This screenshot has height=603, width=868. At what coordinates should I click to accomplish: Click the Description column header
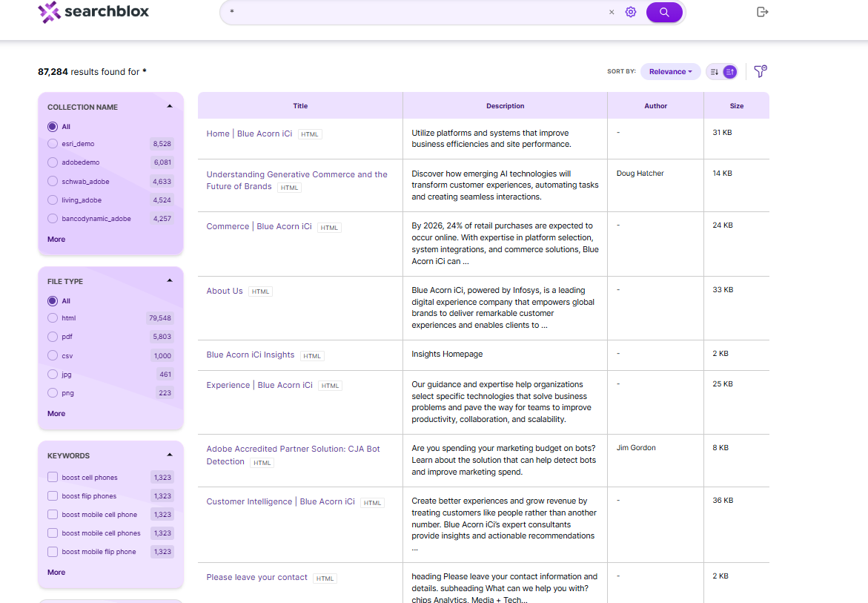click(506, 106)
